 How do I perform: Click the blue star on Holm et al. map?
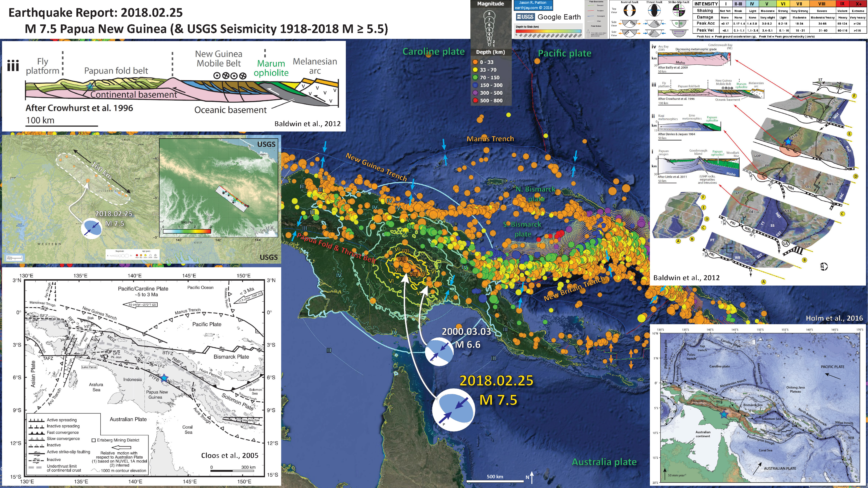[724, 415]
